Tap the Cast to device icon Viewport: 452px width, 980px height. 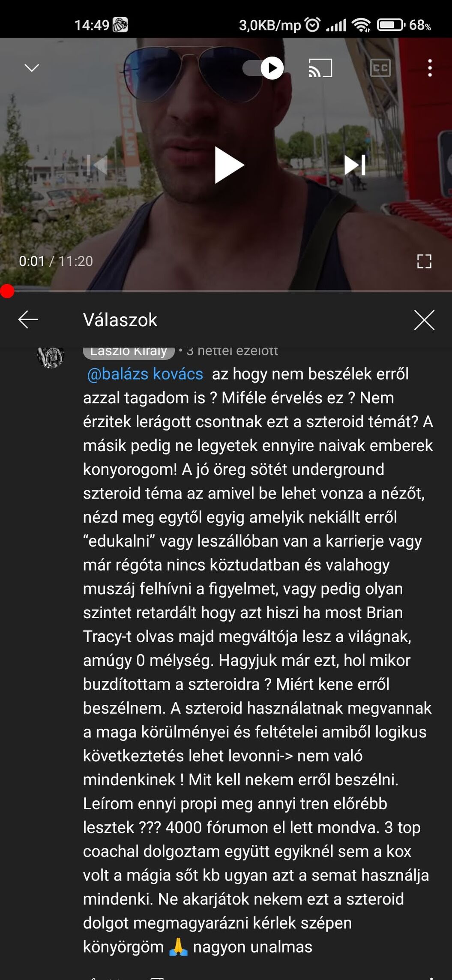(x=320, y=68)
